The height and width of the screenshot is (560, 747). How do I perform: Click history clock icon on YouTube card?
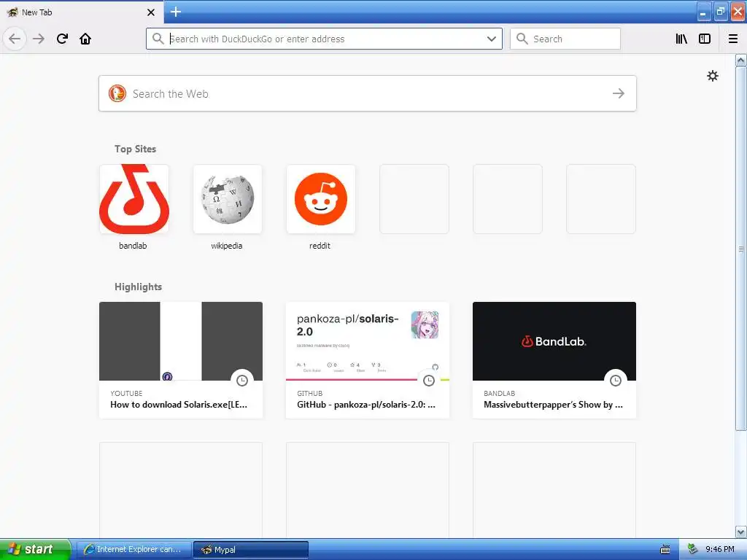point(242,381)
